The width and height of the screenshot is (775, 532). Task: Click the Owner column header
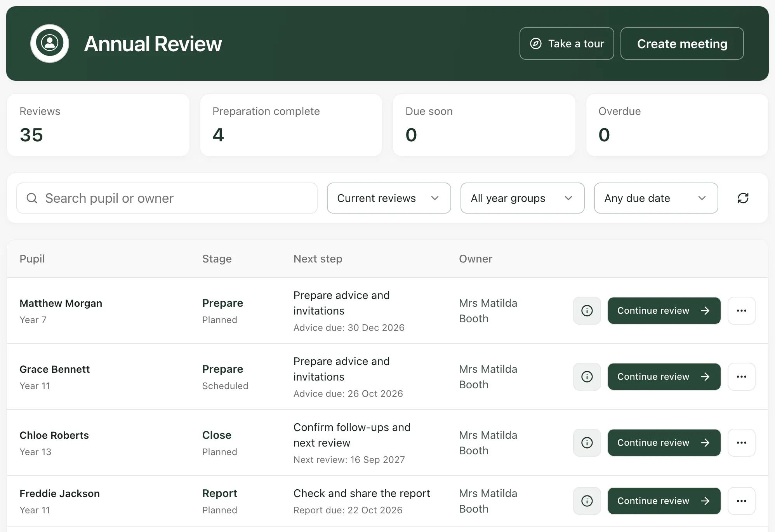(476, 259)
